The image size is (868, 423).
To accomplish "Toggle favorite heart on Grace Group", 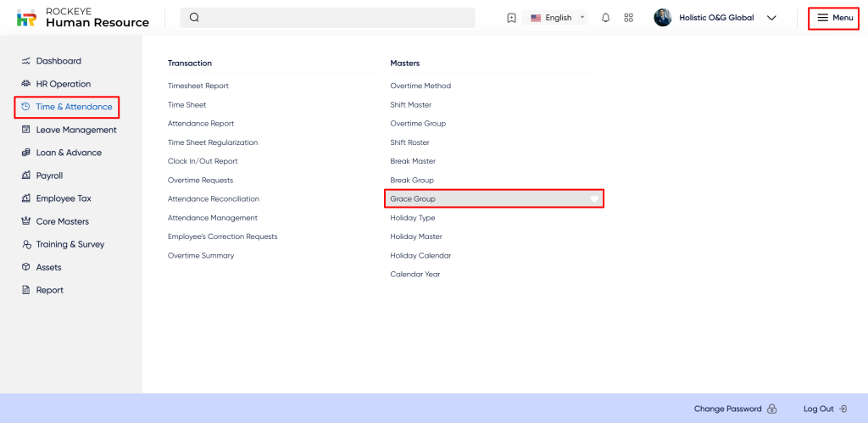I will [x=594, y=199].
